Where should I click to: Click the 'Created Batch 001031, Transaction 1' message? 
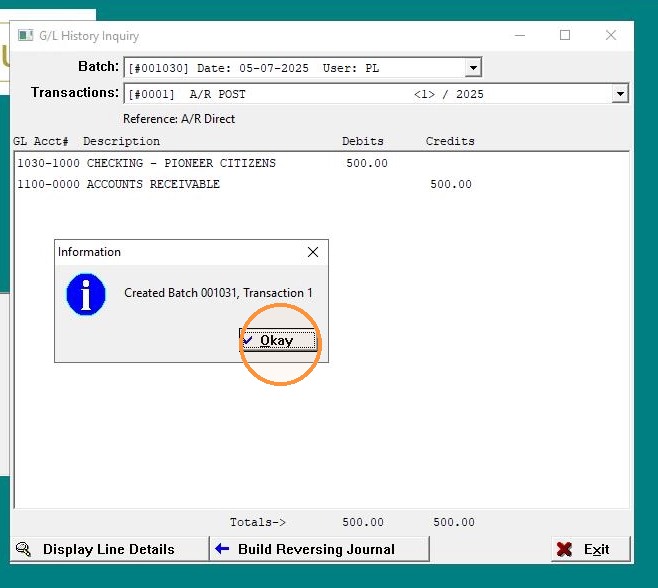pyautogui.click(x=218, y=293)
